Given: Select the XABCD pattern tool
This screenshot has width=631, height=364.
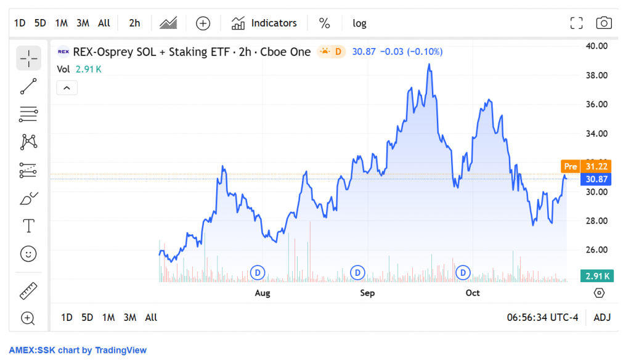Looking at the screenshot, I should [28, 142].
